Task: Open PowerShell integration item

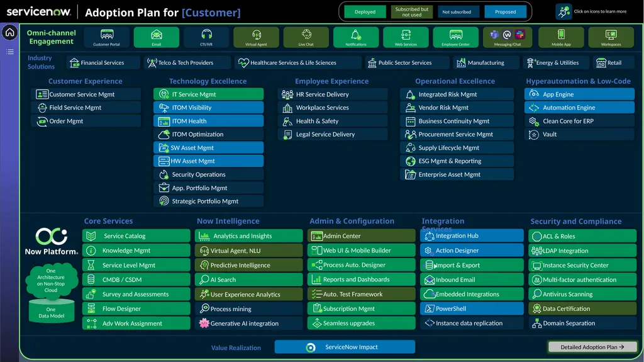Action: click(472, 308)
